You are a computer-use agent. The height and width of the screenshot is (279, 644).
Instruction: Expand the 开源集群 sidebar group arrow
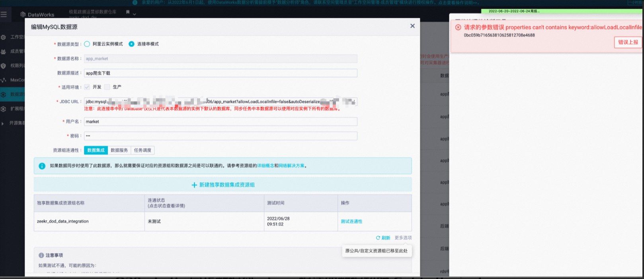(3, 123)
